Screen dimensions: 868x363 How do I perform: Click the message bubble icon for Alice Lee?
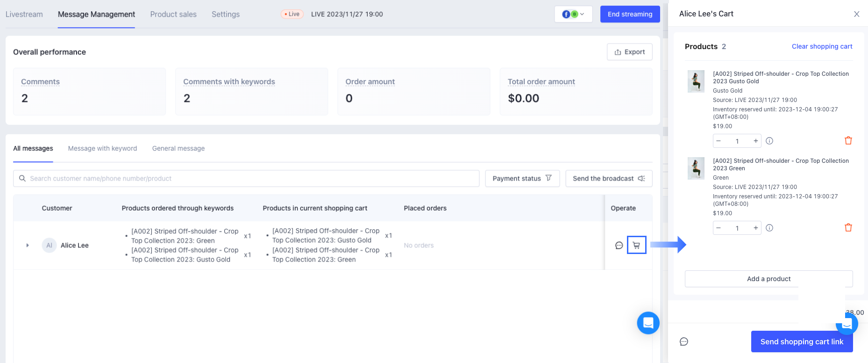click(619, 245)
